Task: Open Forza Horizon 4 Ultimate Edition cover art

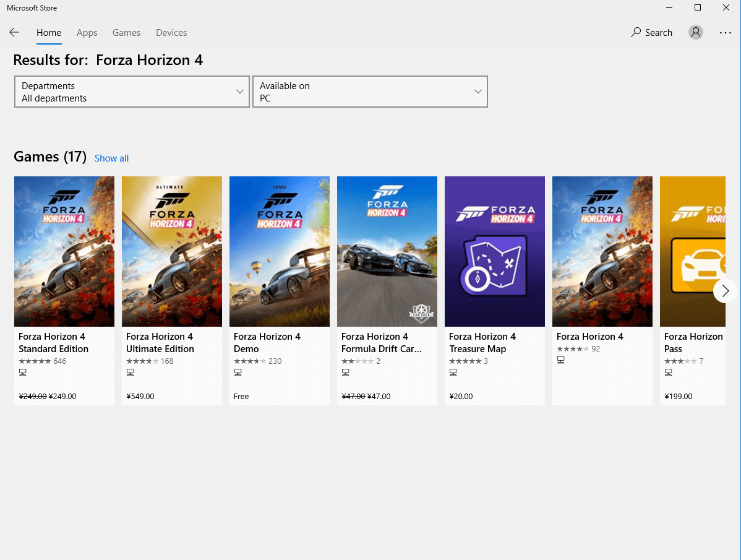Action: click(x=172, y=251)
